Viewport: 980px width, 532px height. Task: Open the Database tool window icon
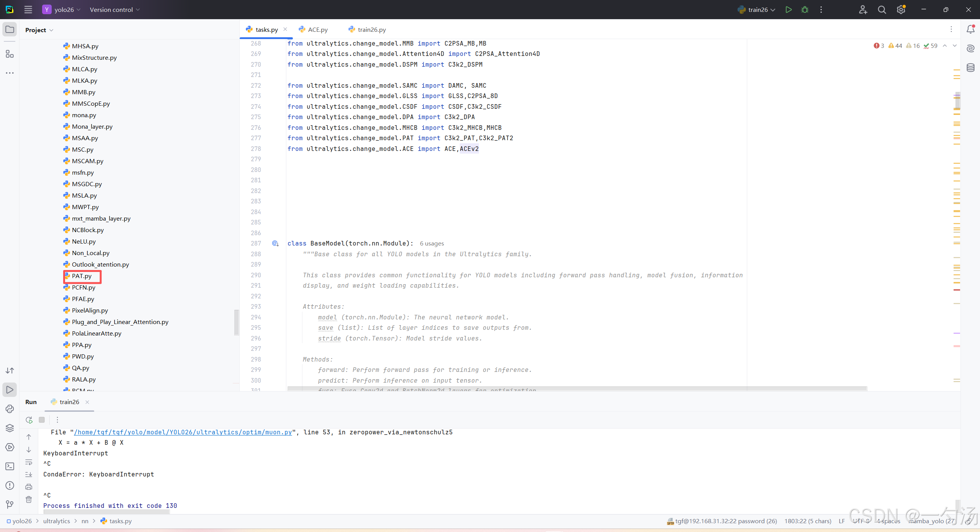(x=970, y=68)
